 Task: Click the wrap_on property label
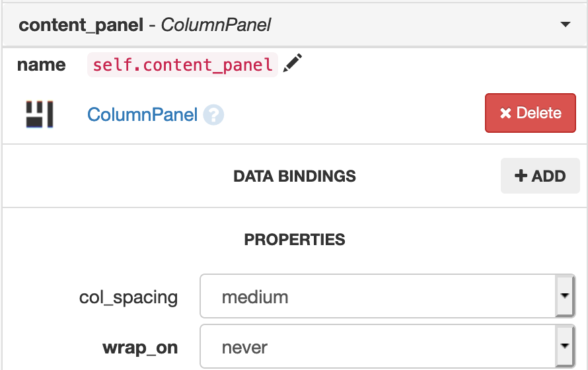(x=140, y=348)
